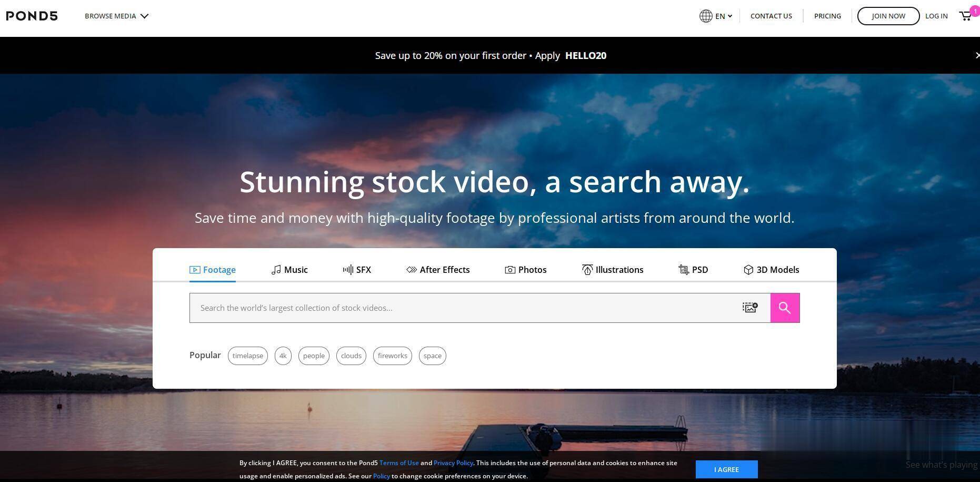
Task: Click the globe language icon
Action: (x=706, y=16)
